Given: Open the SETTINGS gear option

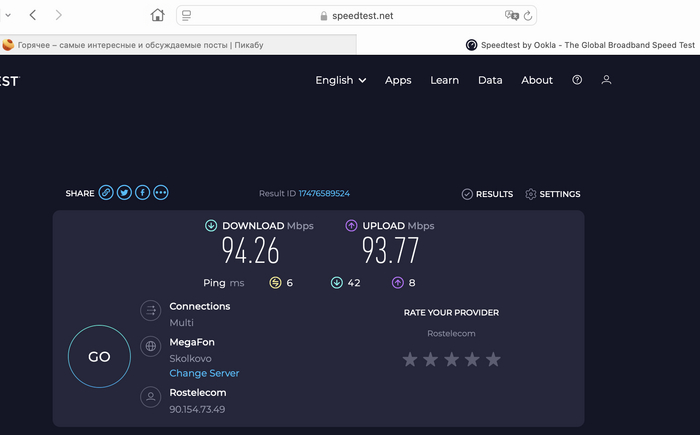Looking at the screenshot, I should pos(553,194).
